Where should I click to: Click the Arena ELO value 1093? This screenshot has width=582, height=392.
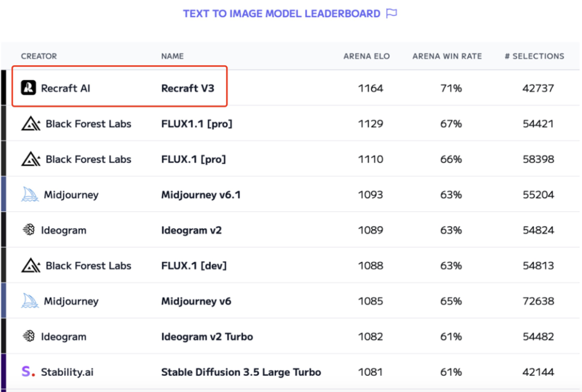coord(370,195)
